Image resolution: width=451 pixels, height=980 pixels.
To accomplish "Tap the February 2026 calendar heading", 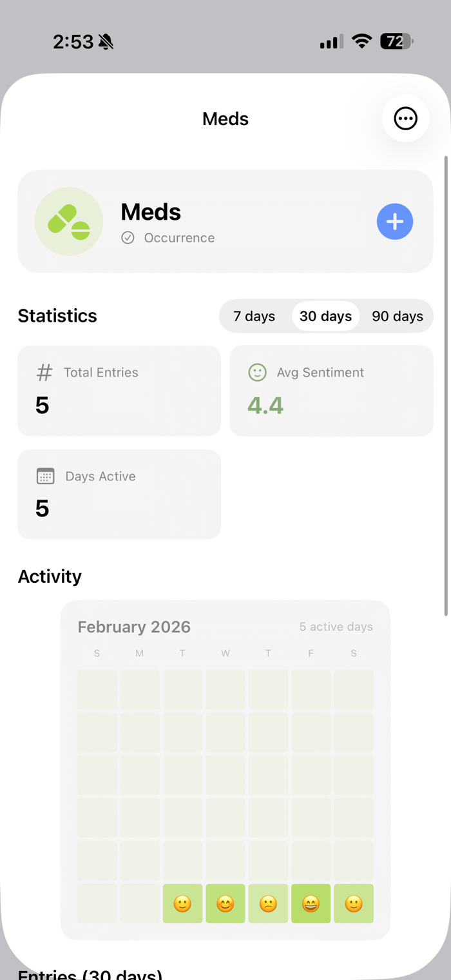I will [x=134, y=627].
